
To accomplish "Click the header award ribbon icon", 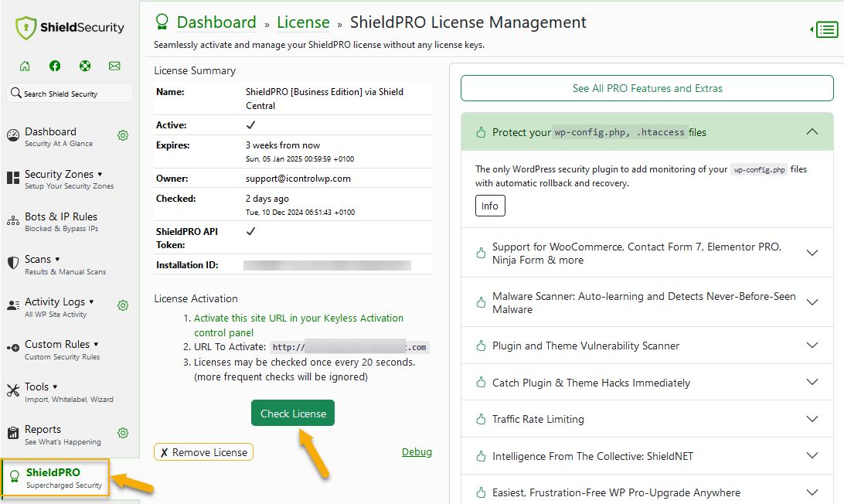I will click(x=162, y=22).
